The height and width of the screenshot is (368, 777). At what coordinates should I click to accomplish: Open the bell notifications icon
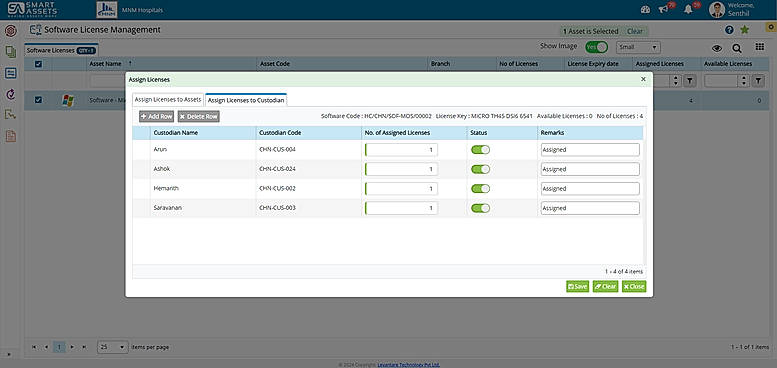point(688,9)
